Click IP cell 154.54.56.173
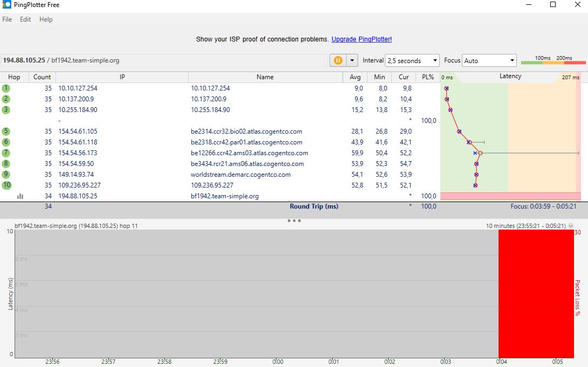Image resolution: width=588 pixels, height=367 pixels. tap(78, 153)
